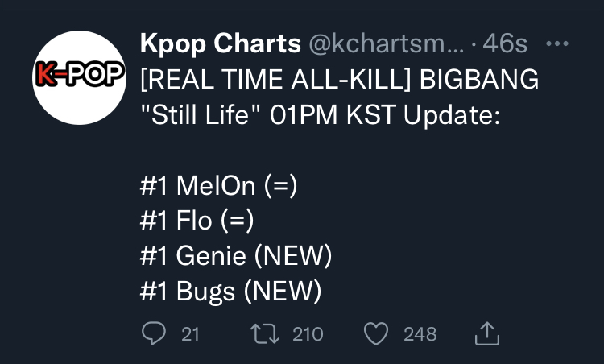Image resolution: width=604 pixels, height=364 pixels.
Task: Click the red K letter in avatar logo
Action: (x=44, y=74)
